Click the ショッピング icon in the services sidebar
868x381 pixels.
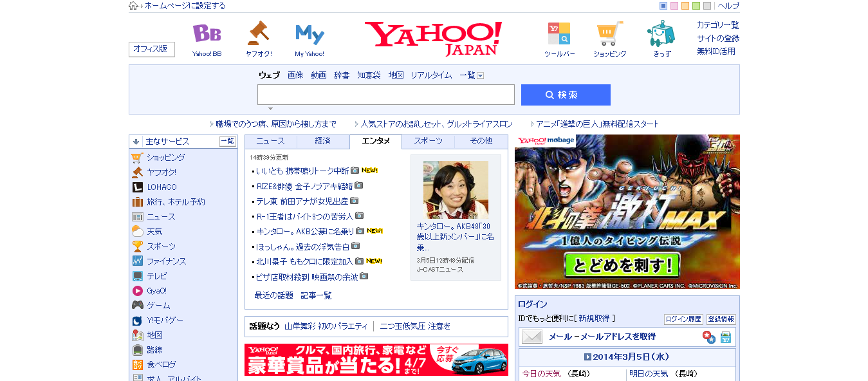[137, 158]
